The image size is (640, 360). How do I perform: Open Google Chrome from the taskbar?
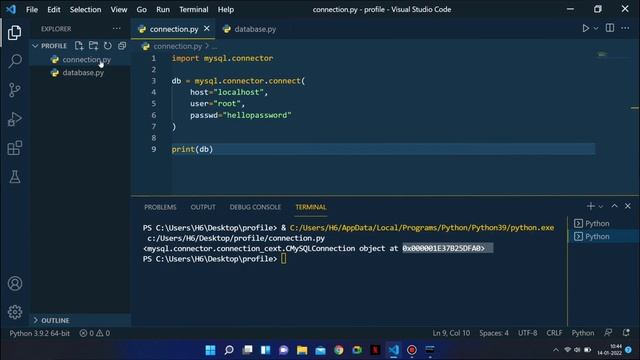[339, 350]
